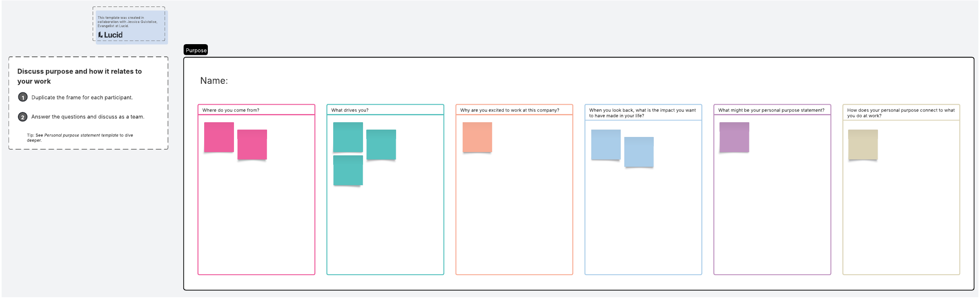Click the Lucid logo
This screenshot has height=298, width=980.
tap(110, 35)
